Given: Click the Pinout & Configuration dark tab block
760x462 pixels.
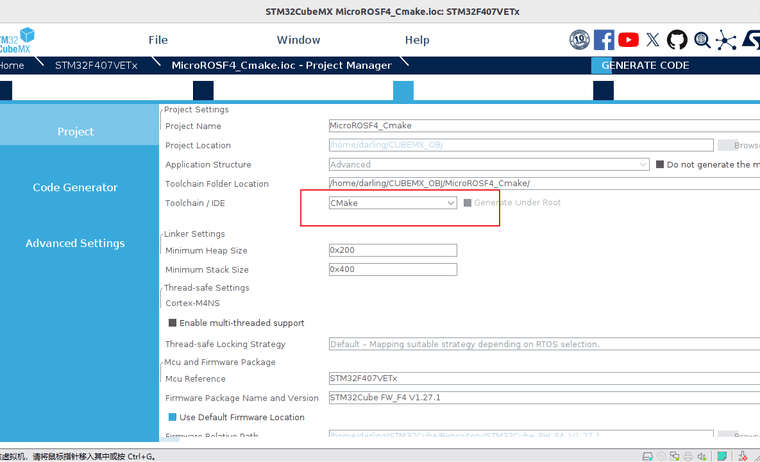Looking at the screenshot, I should pos(6,91).
